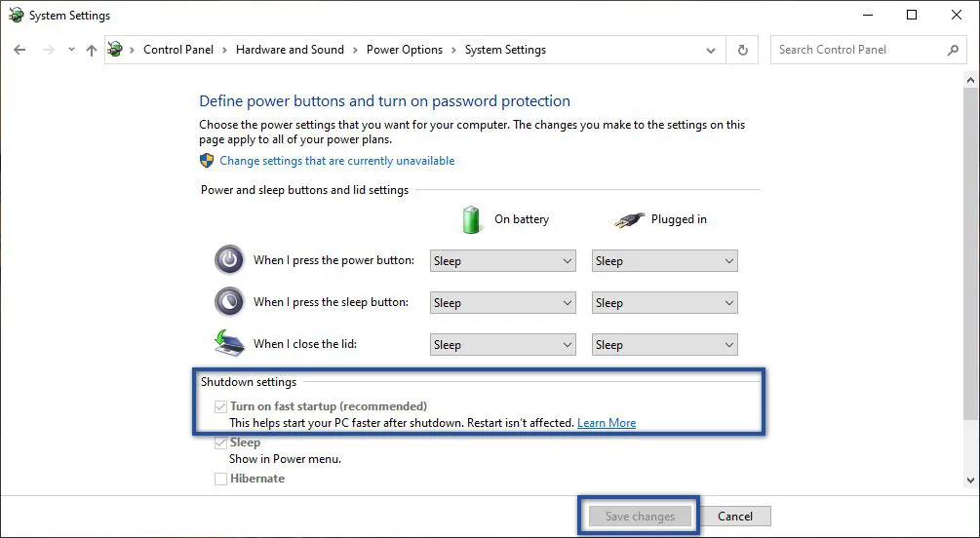Click the sleep button moon icon
Screen dimensions: 980x538
(229, 302)
